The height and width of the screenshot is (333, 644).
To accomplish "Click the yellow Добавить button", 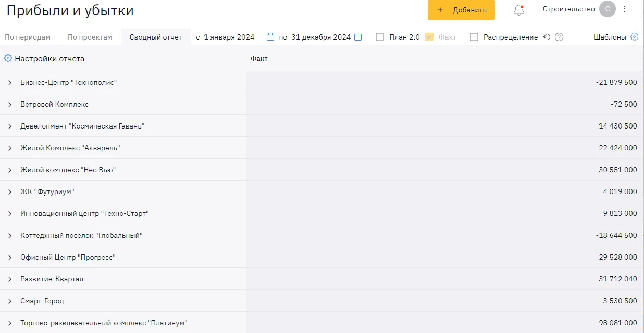I will click(x=461, y=10).
